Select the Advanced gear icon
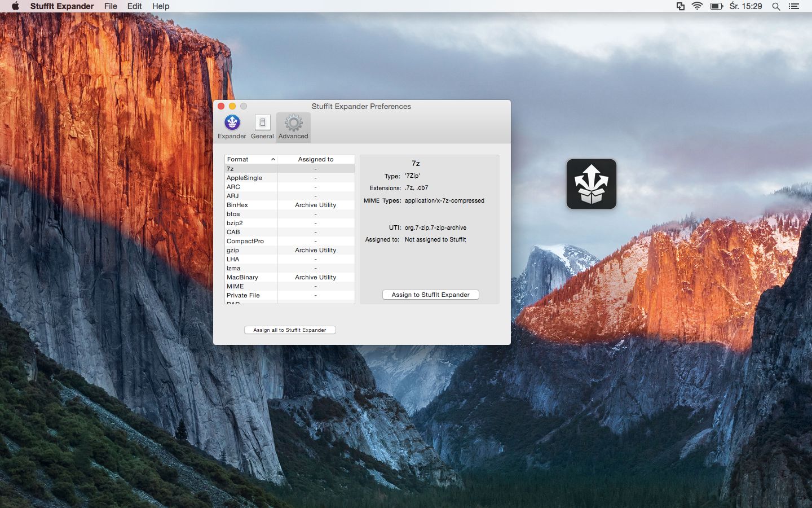The image size is (812, 508). (293, 123)
